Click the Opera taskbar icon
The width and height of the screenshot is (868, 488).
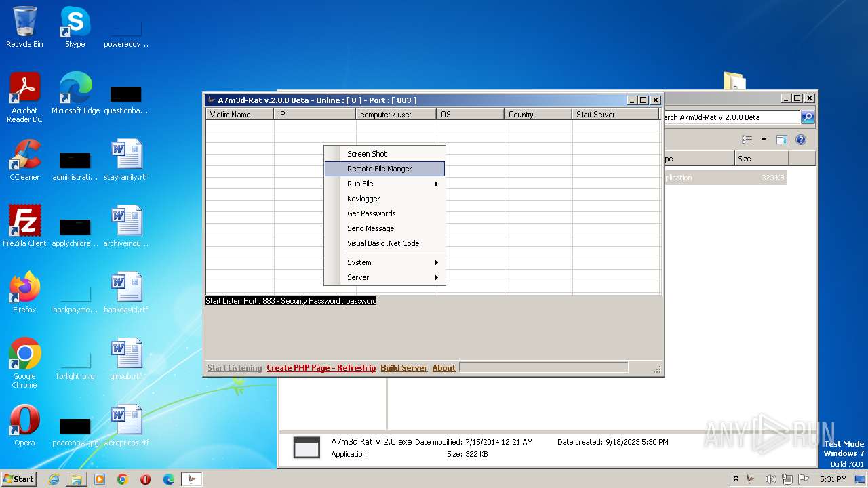coord(146,479)
